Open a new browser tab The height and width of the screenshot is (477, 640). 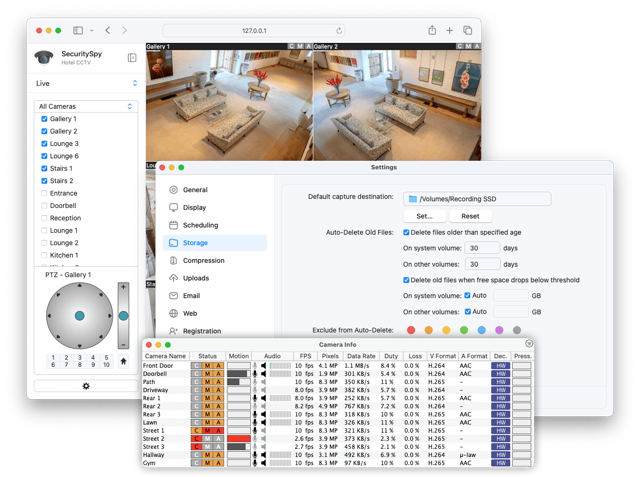pos(449,31)
